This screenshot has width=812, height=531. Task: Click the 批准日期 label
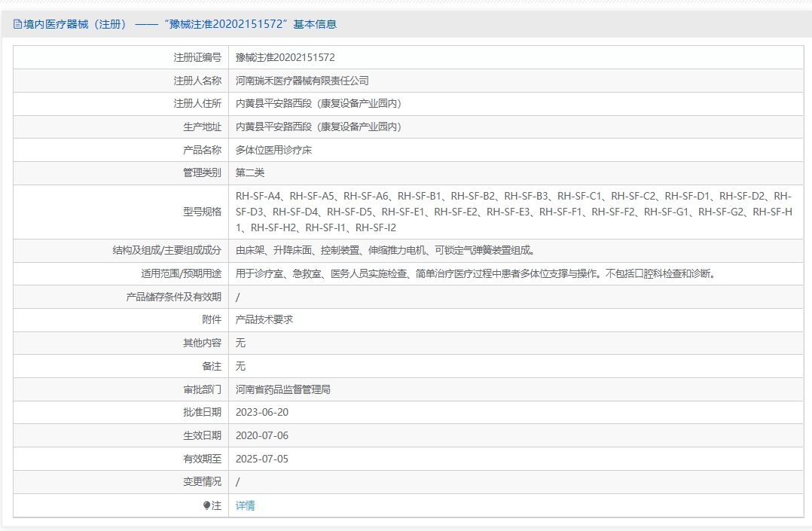(202, 412)
